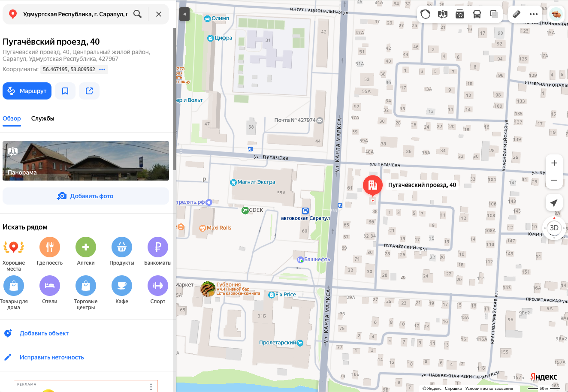Click the Маршрут route button
The height and width of the screenshot is (392, 568).
pyautogui.click(x=27, y=91)
